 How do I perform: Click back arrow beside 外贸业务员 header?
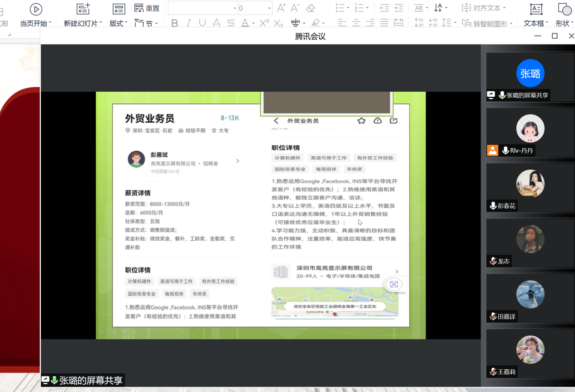click(x=276, y=121)
